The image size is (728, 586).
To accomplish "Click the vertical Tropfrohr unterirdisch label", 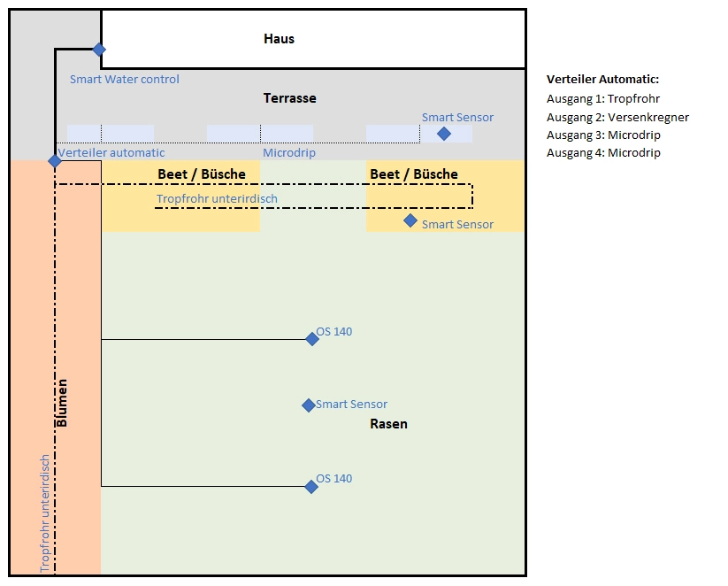I will point(46,513).
